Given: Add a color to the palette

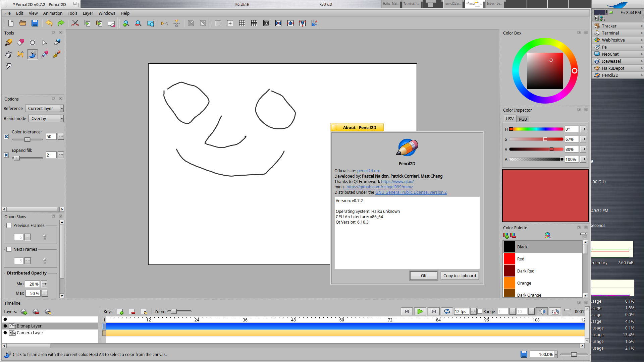Looking at the screenshot, I should (x=506, y=236).
